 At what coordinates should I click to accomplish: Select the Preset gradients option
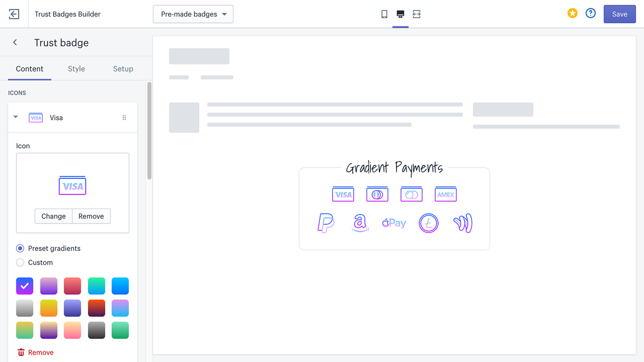click(x=20, y=248)
